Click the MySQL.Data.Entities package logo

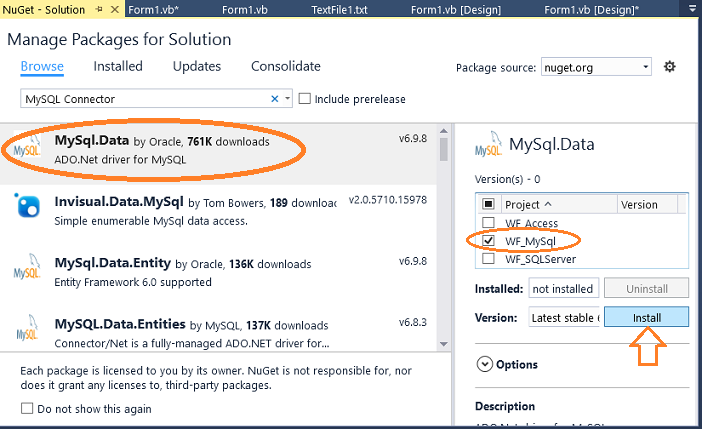tap(27, 328)
